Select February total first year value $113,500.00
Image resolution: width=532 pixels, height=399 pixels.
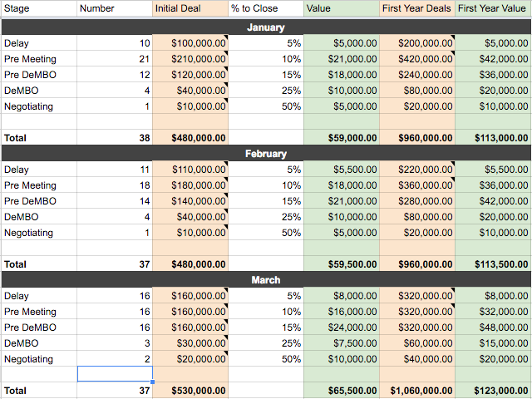click(x=492, y=264)
